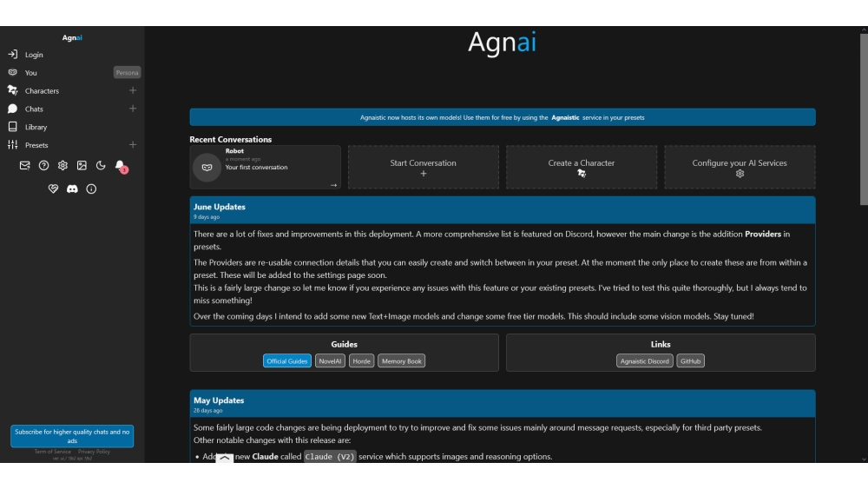Toggle dark mode with moon icon
Screen dimensions: 868x489
click(x=101, y=166)
